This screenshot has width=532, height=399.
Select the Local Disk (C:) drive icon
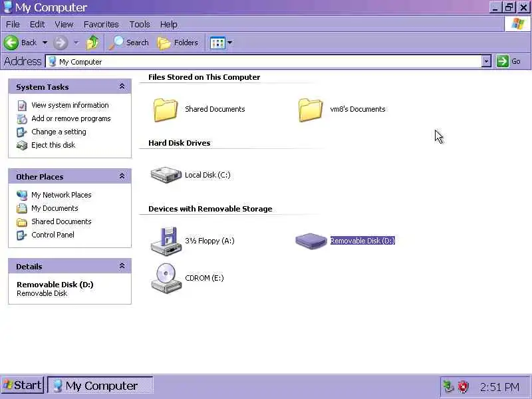[166, 175]
